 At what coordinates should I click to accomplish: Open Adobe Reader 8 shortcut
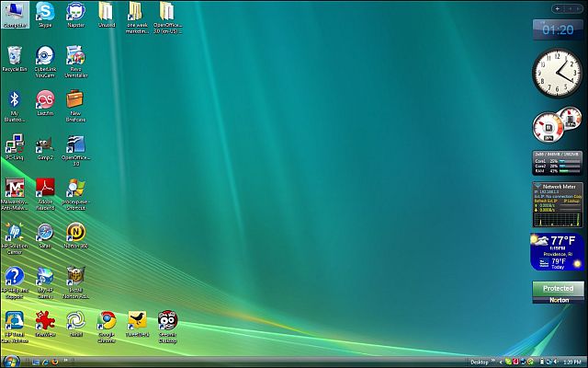click(45, 194)
